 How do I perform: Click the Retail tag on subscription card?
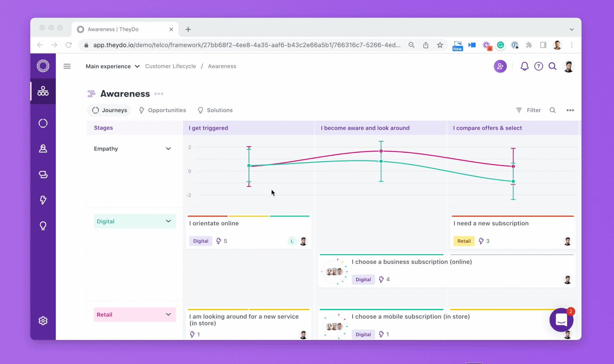point(464,241)
